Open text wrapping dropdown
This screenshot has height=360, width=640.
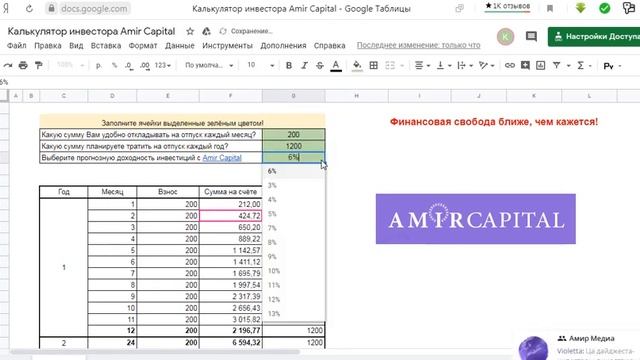pyautogui.click(x=464, y=65)
